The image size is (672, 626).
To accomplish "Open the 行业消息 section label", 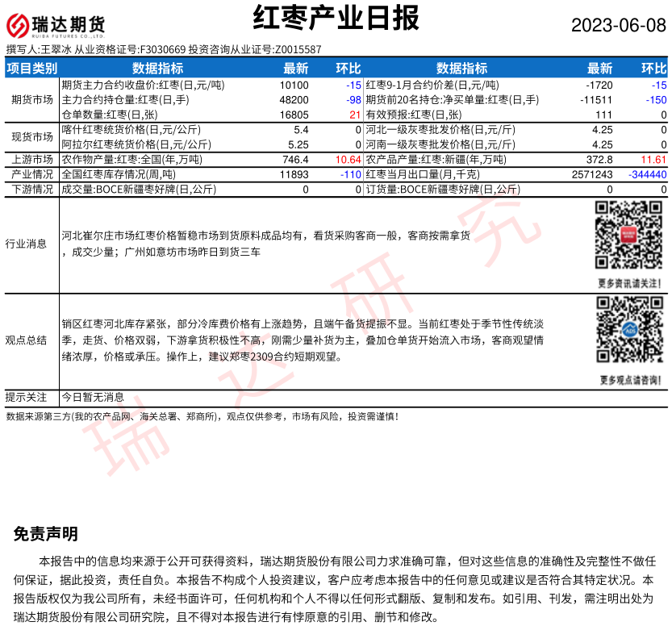I will point(27,244).
